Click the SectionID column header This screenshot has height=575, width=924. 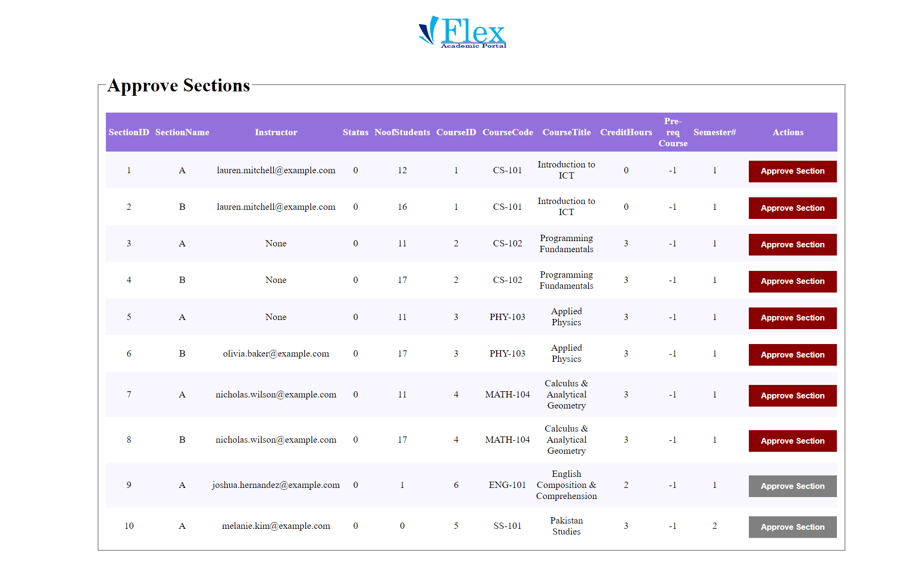click(128, 132)
